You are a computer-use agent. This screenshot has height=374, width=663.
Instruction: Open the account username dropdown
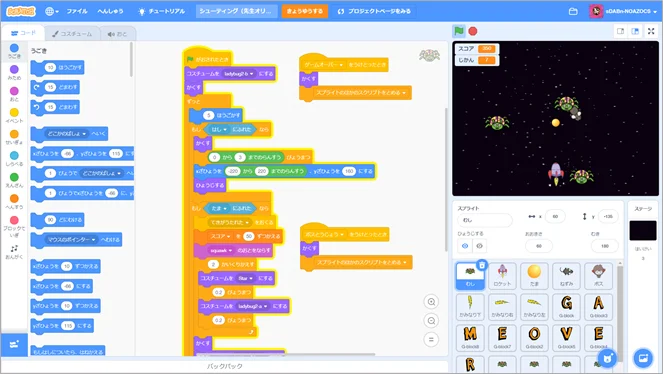(x=624, y=11)
